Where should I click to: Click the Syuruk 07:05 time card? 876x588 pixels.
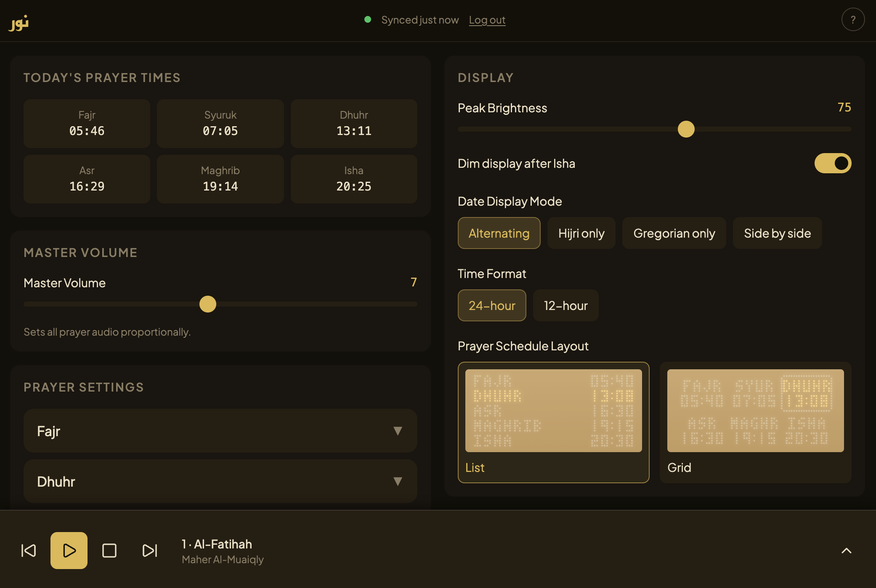click(220, 124)
